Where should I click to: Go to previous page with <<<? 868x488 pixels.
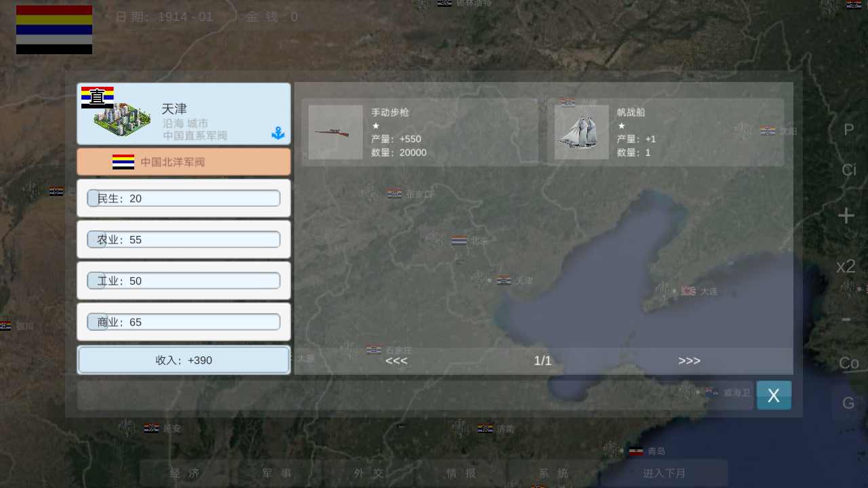click(396, 361)
